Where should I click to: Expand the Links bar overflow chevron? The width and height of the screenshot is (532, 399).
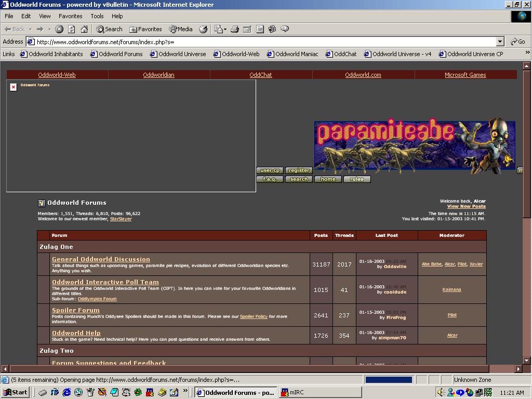point(527,53)
